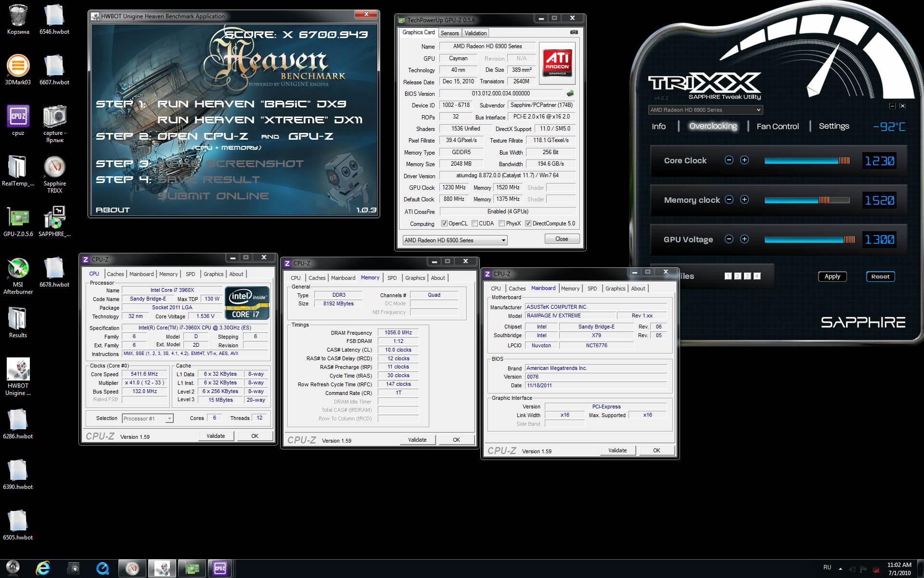Viewport: 924px width, 578px height.
Task: Increase GPU Voltage with plus icon
Action: tap(744, 239)
